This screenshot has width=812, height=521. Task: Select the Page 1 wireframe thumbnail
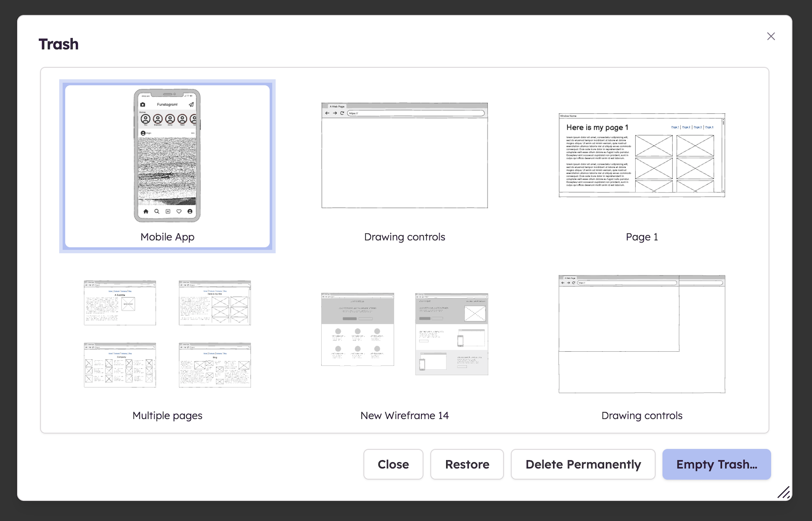coord(641,155)
